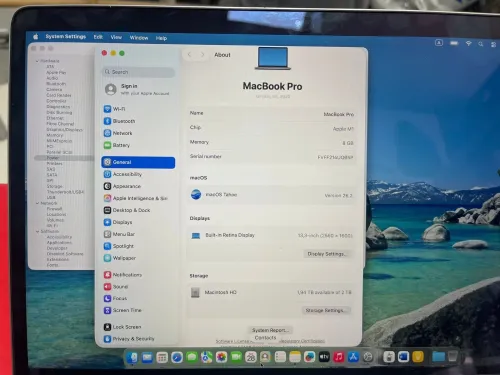Launch Finder from the Dock
Screen dimensions: 500x375
pyautogui.click(x=132, y=357)
